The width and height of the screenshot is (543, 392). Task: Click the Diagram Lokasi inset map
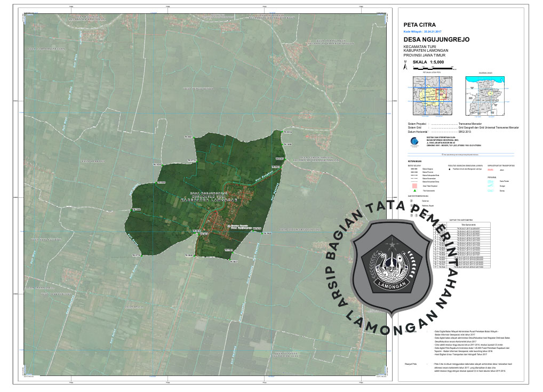485,95
